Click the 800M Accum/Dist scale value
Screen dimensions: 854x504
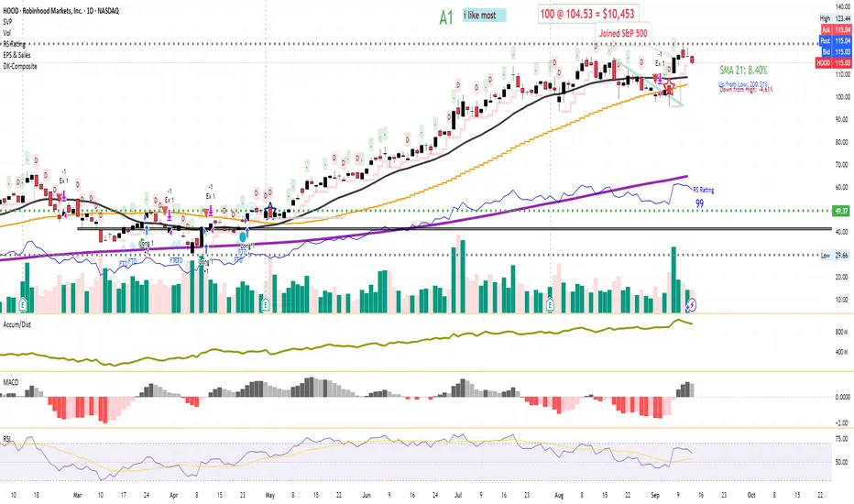842,332
